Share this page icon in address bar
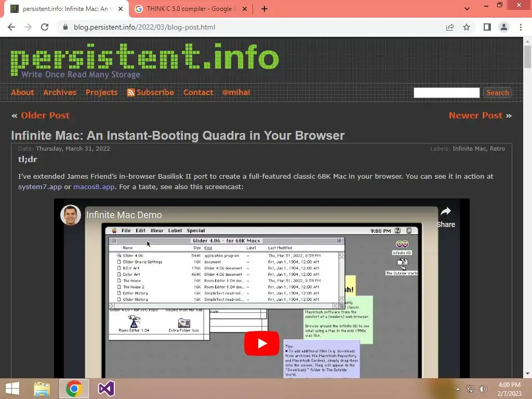 pos(450,27)
